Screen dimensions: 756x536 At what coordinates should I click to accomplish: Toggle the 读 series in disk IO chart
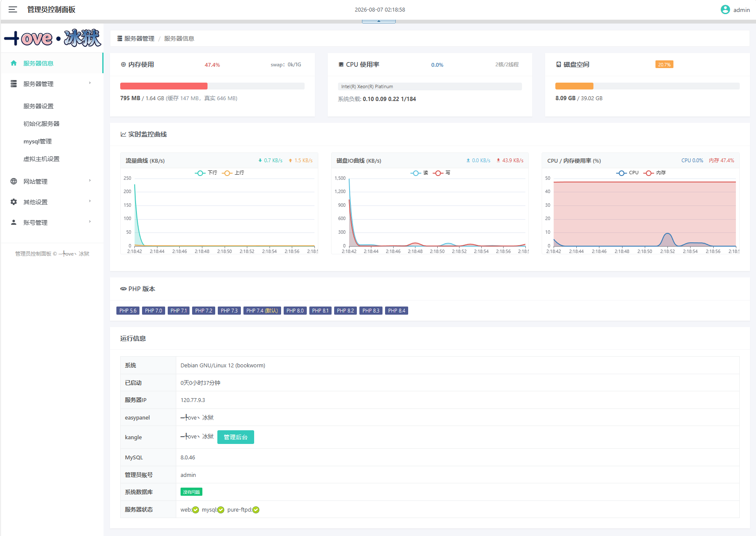419,173
